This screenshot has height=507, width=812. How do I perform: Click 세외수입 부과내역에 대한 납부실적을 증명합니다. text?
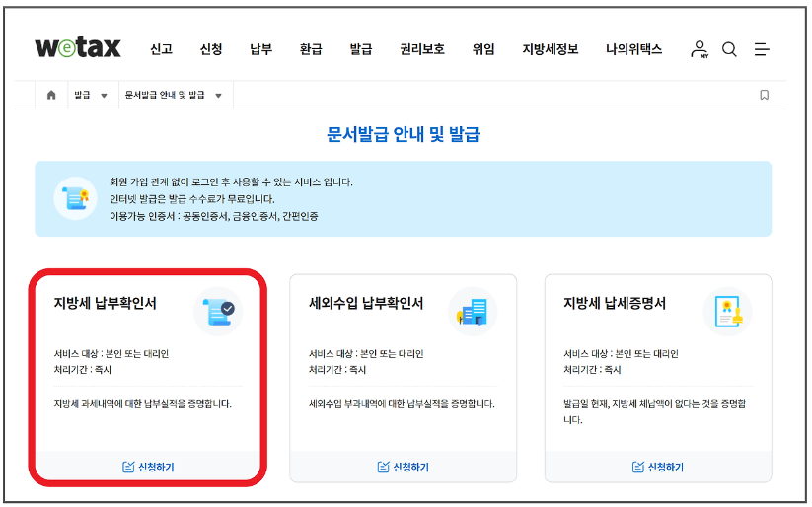402,404
